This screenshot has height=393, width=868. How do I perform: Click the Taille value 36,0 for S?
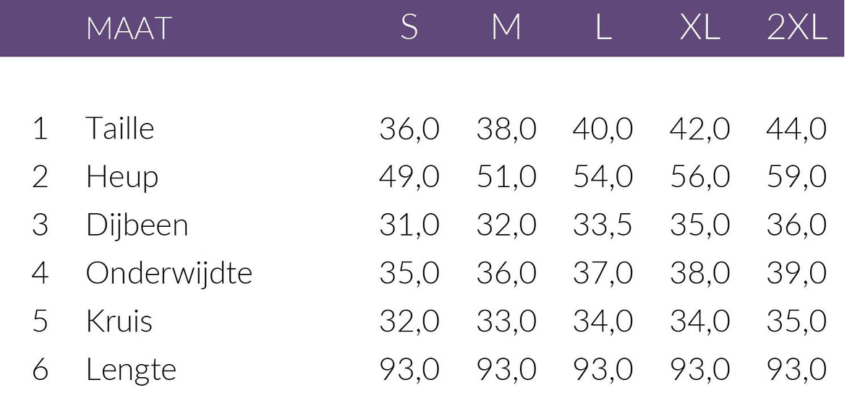coord(409,129)
